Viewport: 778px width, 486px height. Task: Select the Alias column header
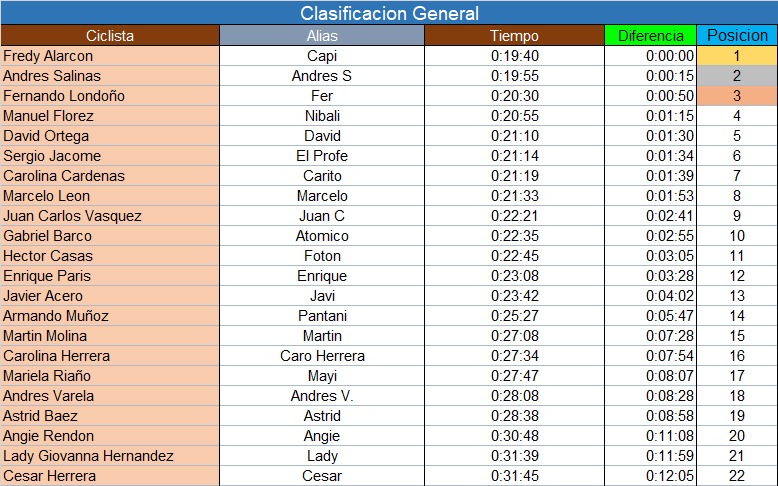coord(322,36)
